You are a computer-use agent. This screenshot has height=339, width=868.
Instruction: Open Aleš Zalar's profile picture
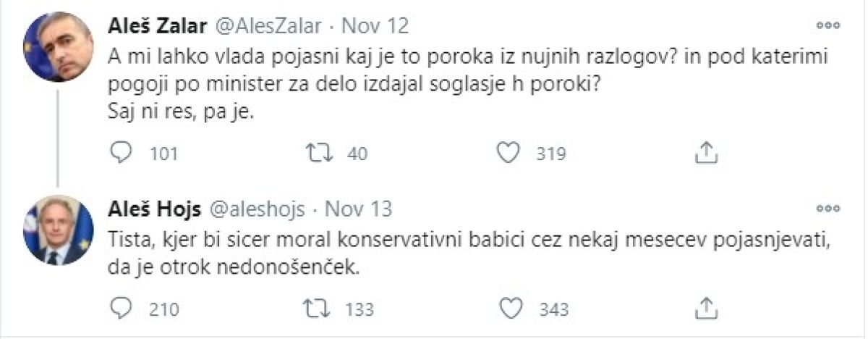pyautogui.click(x=58, y=47)
